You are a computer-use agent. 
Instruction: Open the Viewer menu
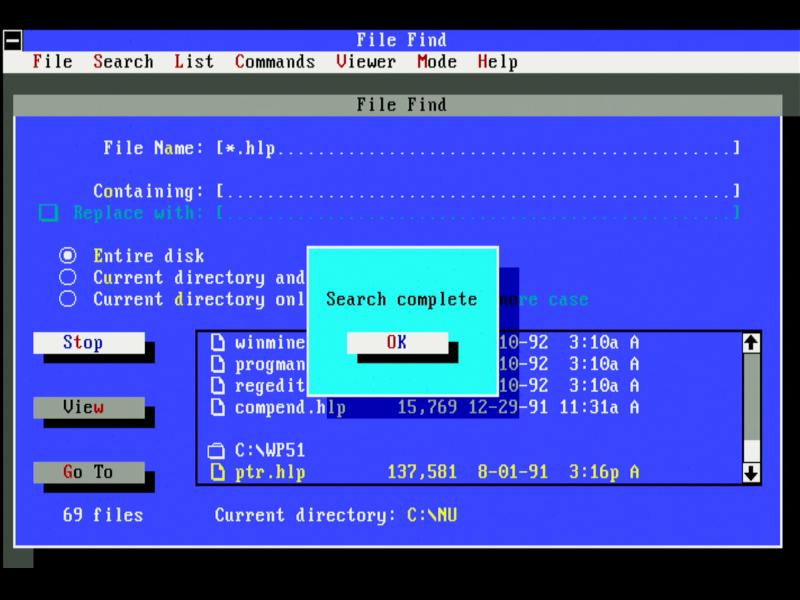click(x=366, y=62)
